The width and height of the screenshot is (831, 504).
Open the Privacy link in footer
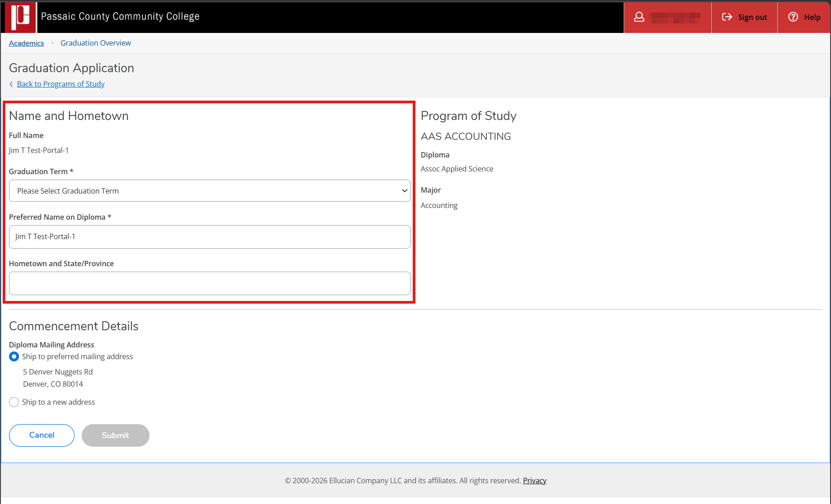click(535, 481)
